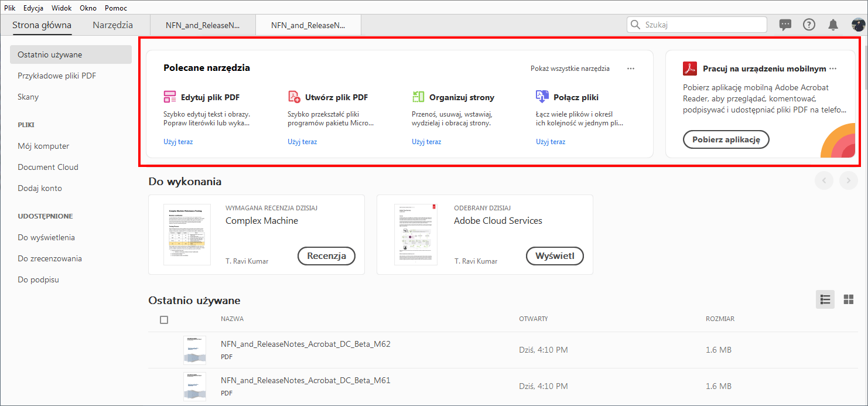
Task: Click the Adobe Acrobat logo in mobile card
Action: tap(690, 69)
